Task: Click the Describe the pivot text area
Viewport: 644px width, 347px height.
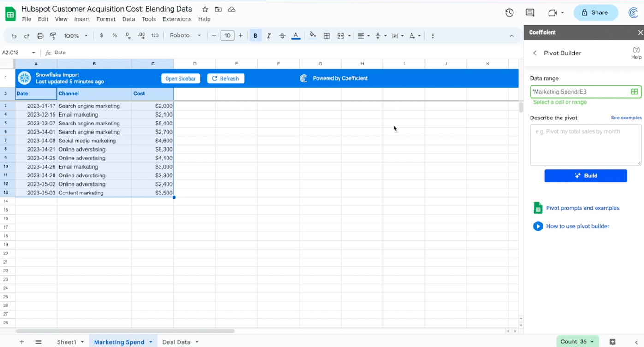Action: coord(586,145)
